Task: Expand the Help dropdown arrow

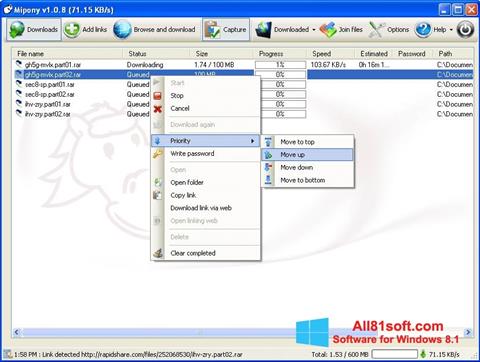Action: pos(451,30)
